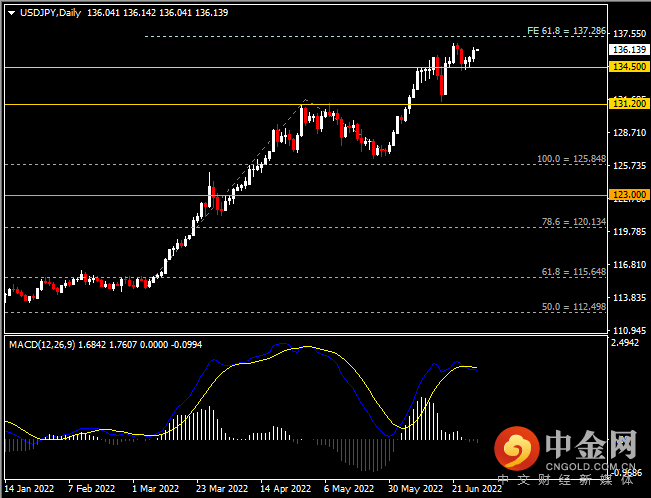Click the 2.4942 MACD scale value
651x498 pixels.
[x=625, y=343]
